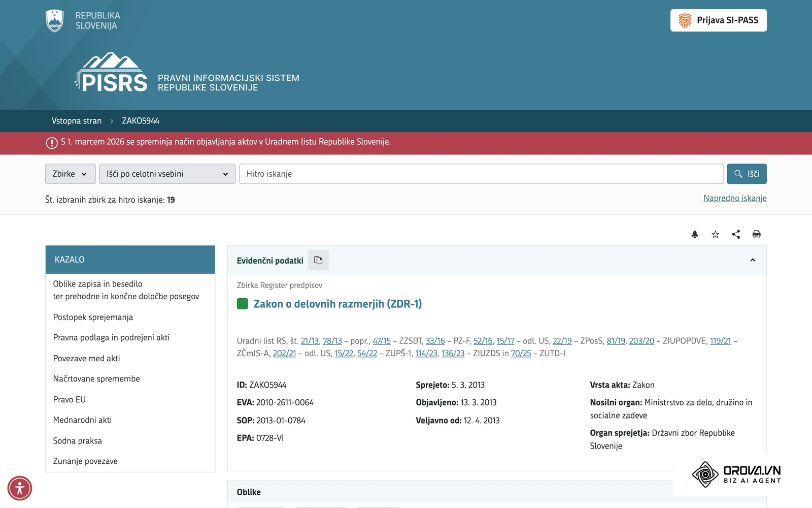Click Prijava SI-PASS button

pyautogui.click(x=719, y=20)
